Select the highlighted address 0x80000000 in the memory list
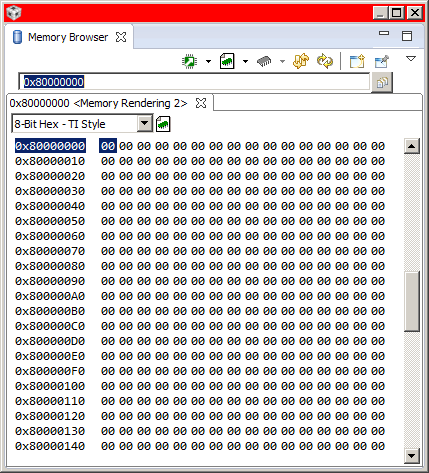Viewport: 429px width, 473px height. (50, 146)
